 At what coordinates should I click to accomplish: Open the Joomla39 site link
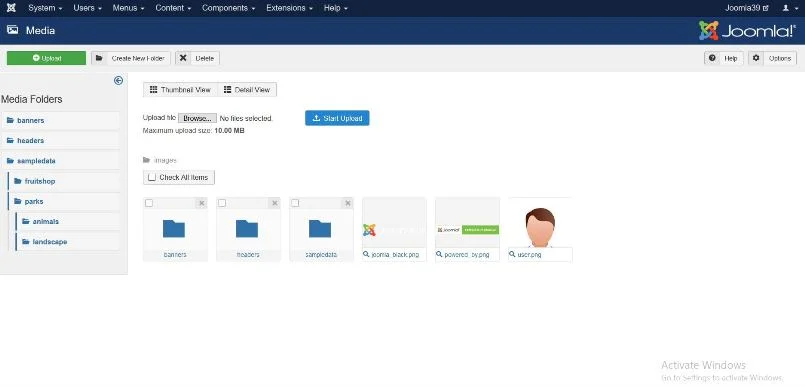[746, 8]
